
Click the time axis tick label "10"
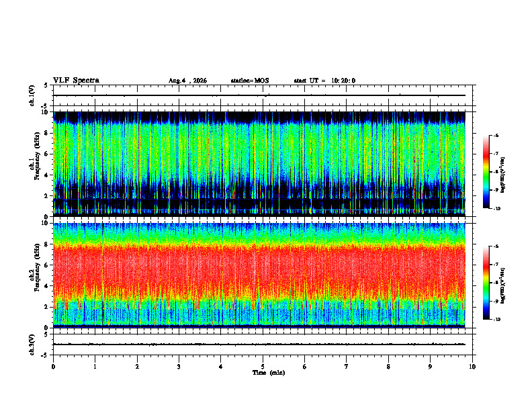click(472, 367)
